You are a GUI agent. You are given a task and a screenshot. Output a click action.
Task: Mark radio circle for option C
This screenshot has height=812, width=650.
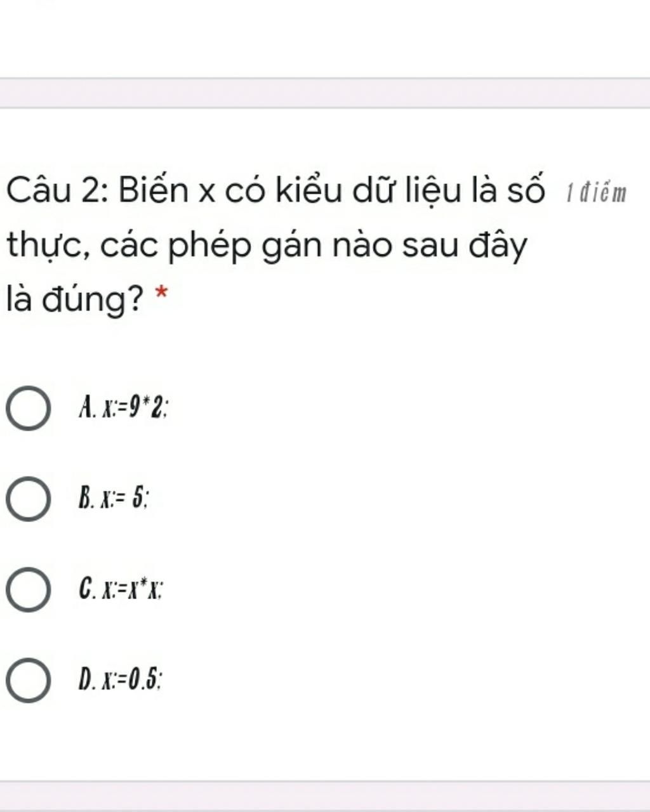coord(29,590)
